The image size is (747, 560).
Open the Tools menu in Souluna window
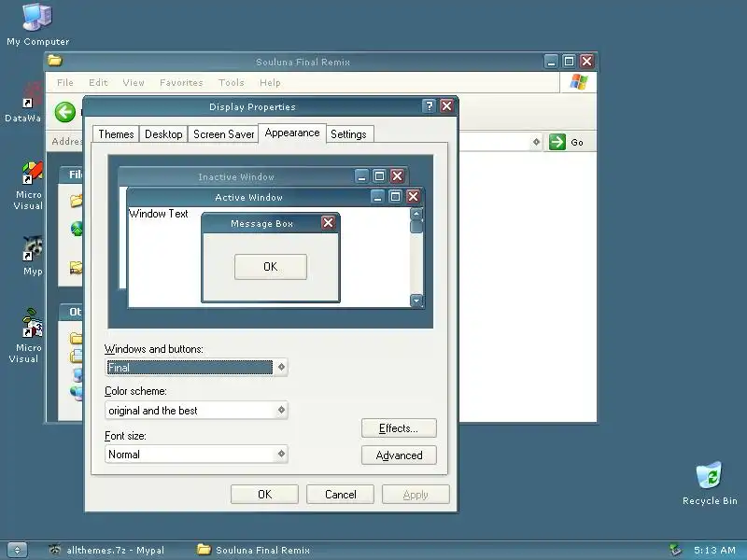pos(231,82)
